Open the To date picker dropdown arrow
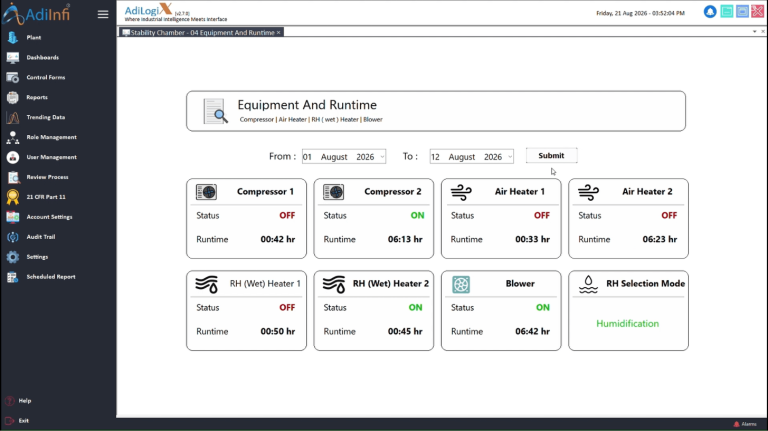This screenshot has width=768, height=431. coord(510,157)
